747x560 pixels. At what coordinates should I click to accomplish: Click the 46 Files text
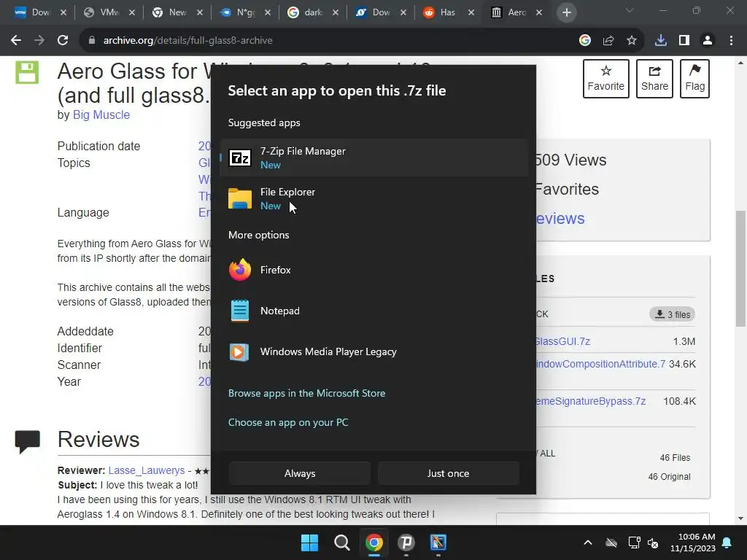tap(675, 458)
